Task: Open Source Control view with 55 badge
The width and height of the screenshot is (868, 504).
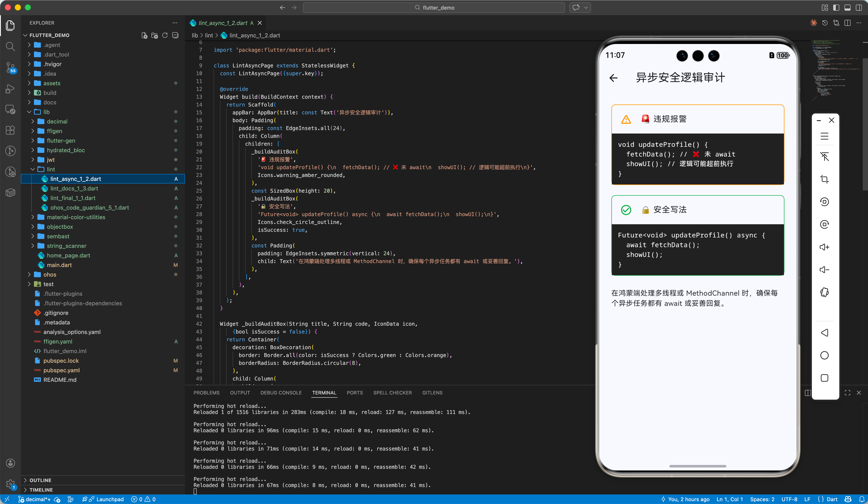Action: [10, 67]
